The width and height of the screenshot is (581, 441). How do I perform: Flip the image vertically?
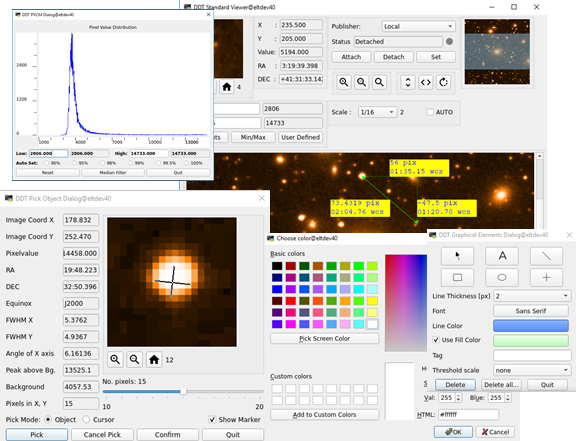[408, 82]
